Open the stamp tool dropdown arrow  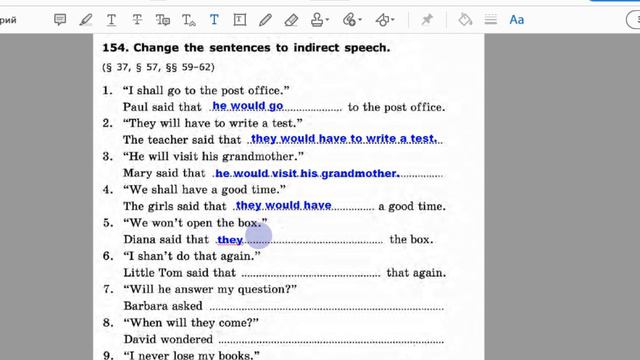tap(327, 20)
